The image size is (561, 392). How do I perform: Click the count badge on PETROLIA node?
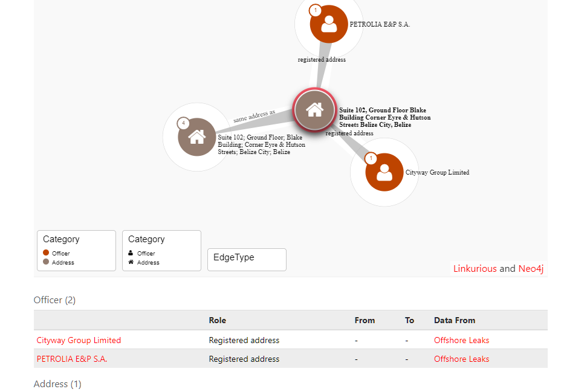coord(315,10)
